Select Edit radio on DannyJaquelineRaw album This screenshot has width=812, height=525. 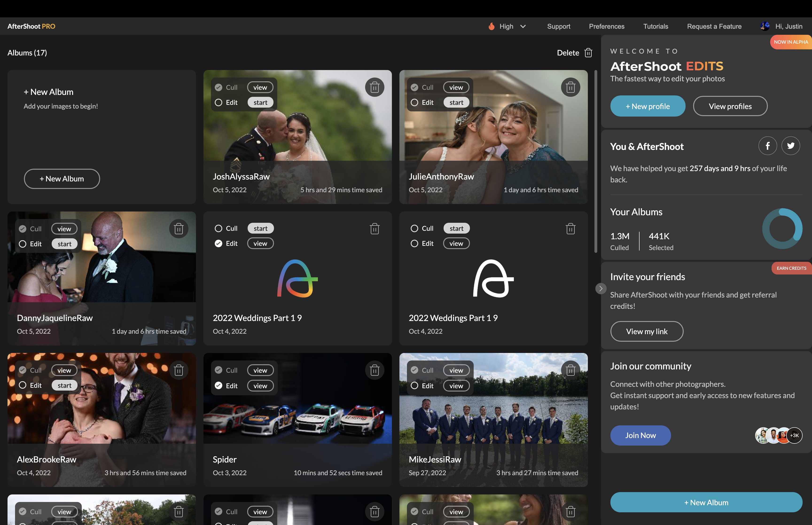tap(23, 244)
